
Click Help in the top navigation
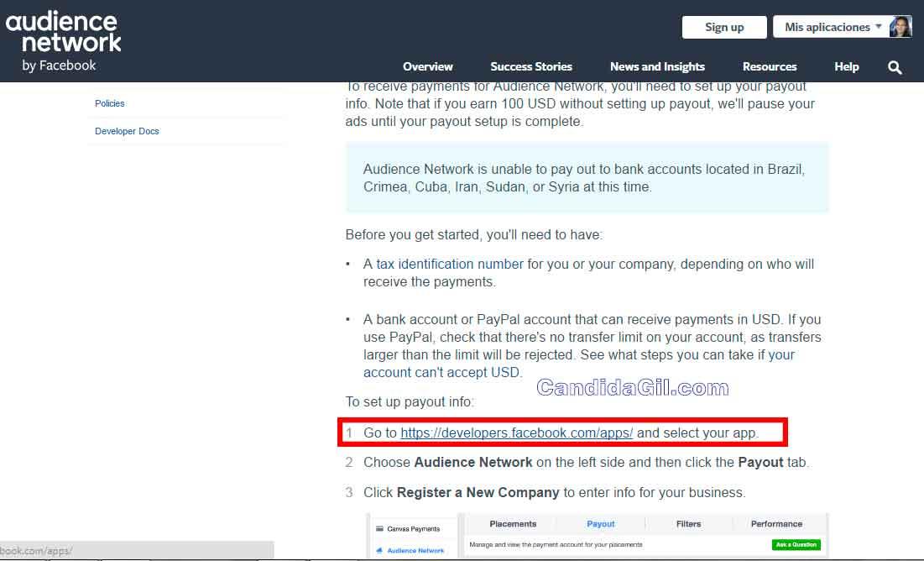[846, 66]
